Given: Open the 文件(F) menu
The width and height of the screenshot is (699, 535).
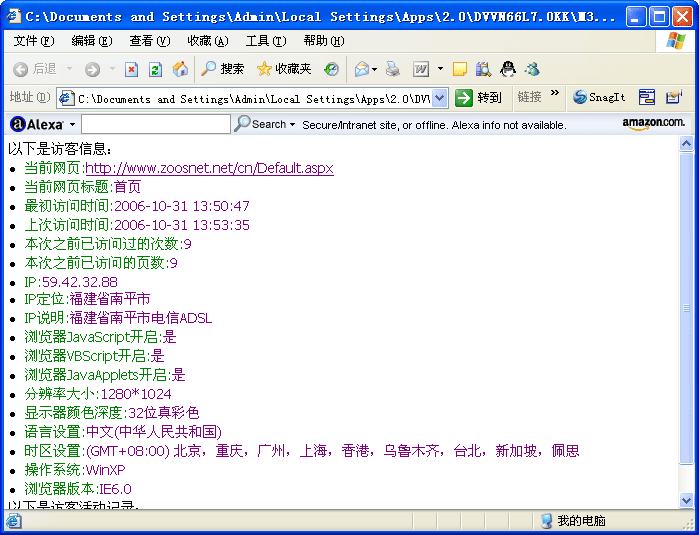Looking at the screenshot, I should click(34, 41).
